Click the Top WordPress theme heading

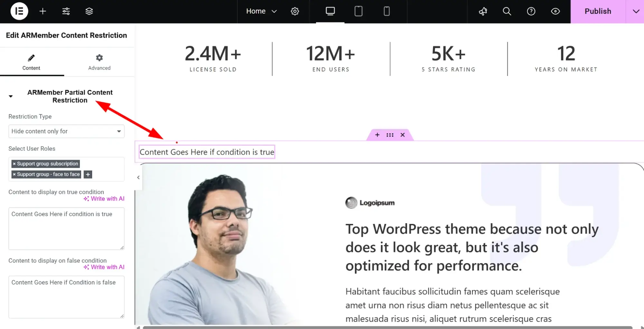point(472,247)
